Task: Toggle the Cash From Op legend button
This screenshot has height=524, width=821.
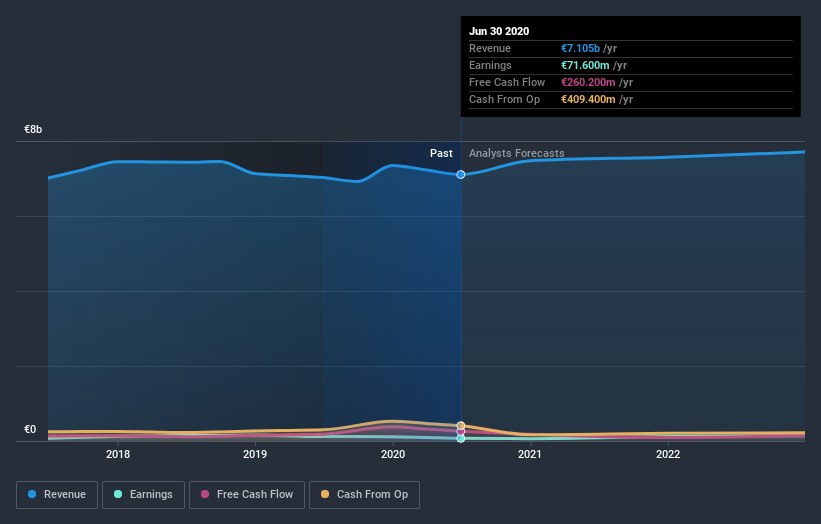Action: (364, 495)
